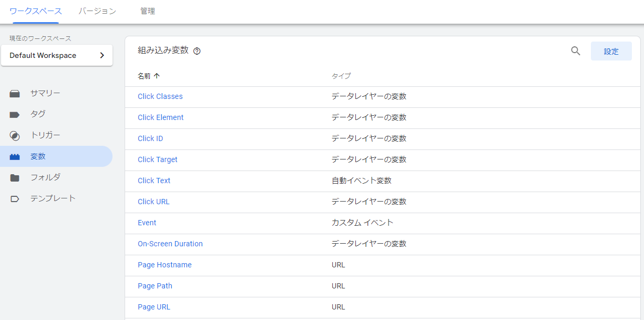
Task: Select the ワークスペース tab
Action: pos(36,11)
